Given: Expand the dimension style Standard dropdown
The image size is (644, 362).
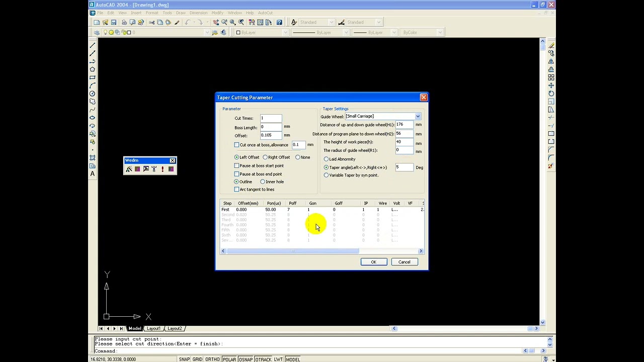Looking at the screenshot, I should [x=378, y=22].
